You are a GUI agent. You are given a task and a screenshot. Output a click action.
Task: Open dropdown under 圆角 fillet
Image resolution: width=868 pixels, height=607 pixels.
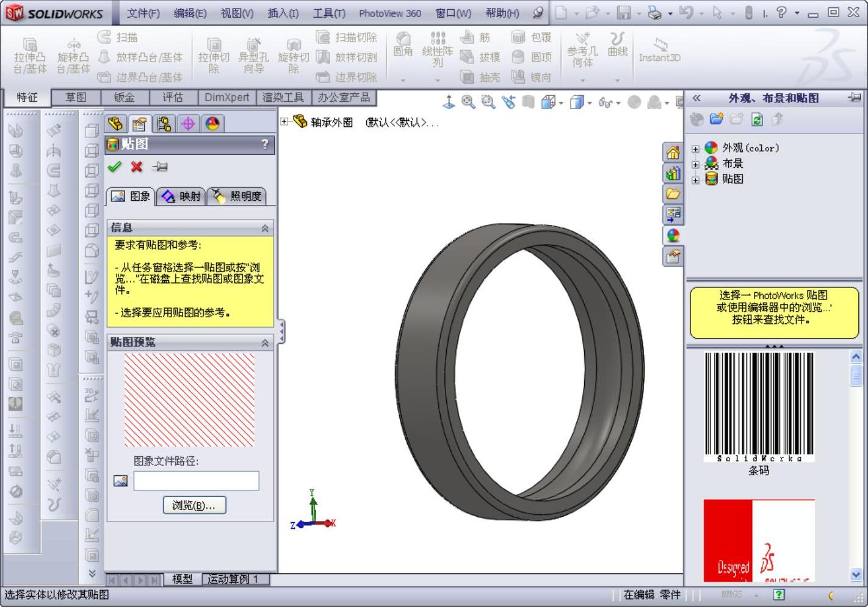[403, 80]
